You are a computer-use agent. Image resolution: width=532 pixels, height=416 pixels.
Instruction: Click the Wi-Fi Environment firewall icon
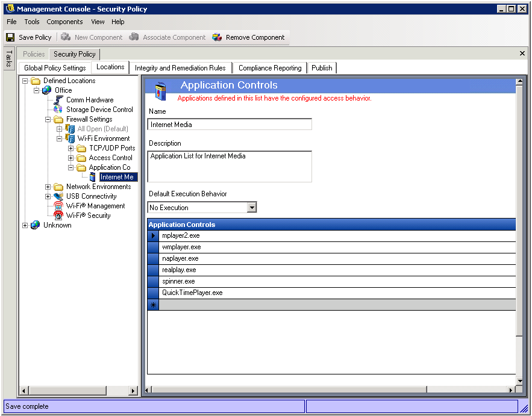(x=70, y=138)
